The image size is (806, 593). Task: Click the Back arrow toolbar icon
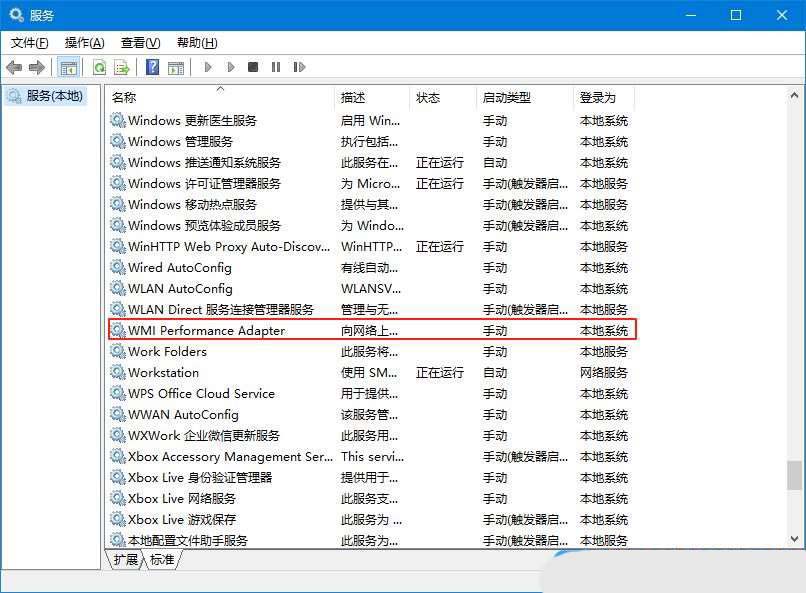pos(14,67)
